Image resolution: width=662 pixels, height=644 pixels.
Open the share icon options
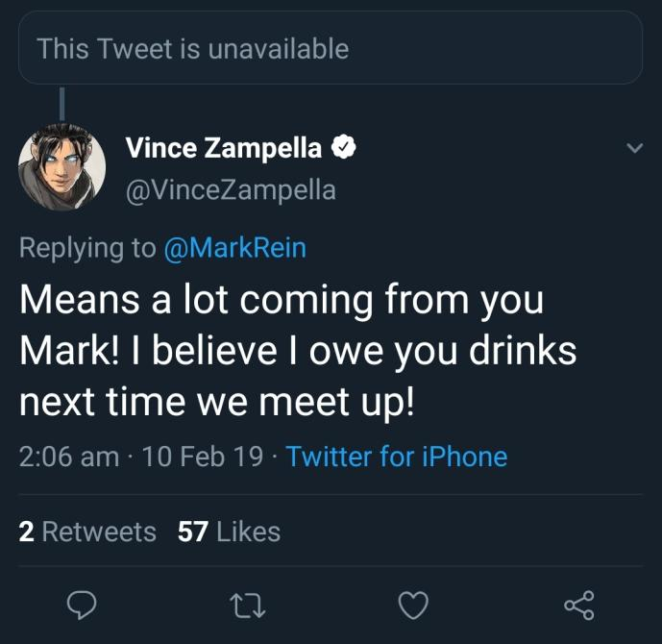click(x=579, y=606)
